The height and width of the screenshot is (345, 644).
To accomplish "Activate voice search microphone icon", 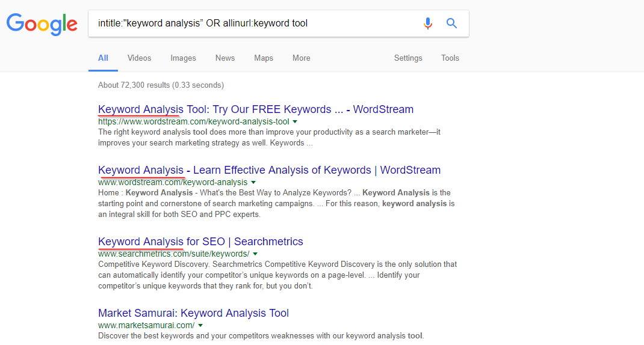I will [x=427, y=23].
